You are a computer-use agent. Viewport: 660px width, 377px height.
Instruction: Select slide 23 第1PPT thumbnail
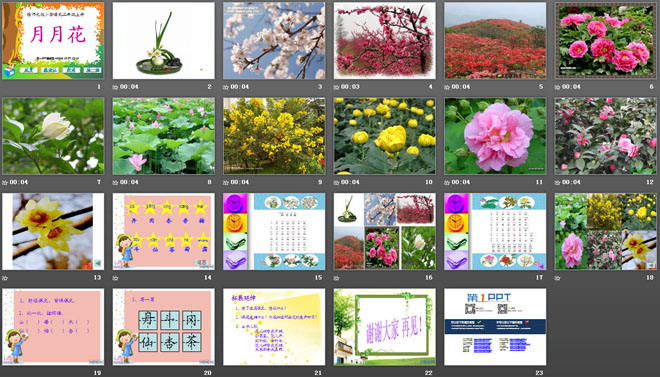coord(495,327)
